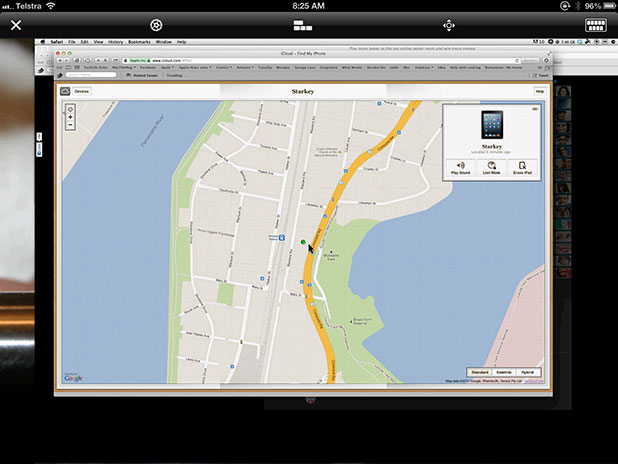The height and width of the screenshot is (464, 618).
Task: Open the Help menu in menu bar
Action: pyautogui.click(x=181, y=42)
